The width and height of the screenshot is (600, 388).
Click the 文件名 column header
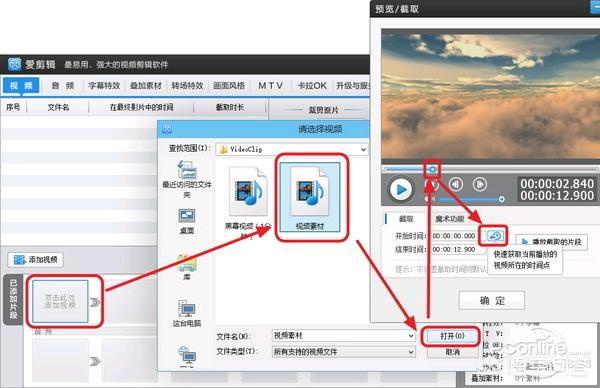click(58, 107)
